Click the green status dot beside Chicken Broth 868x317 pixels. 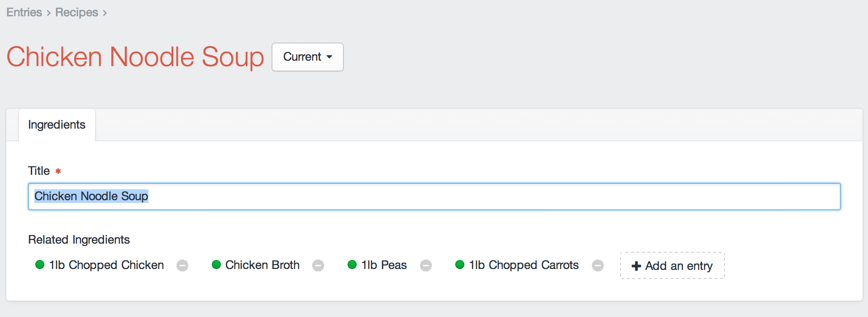coord(216,264)
